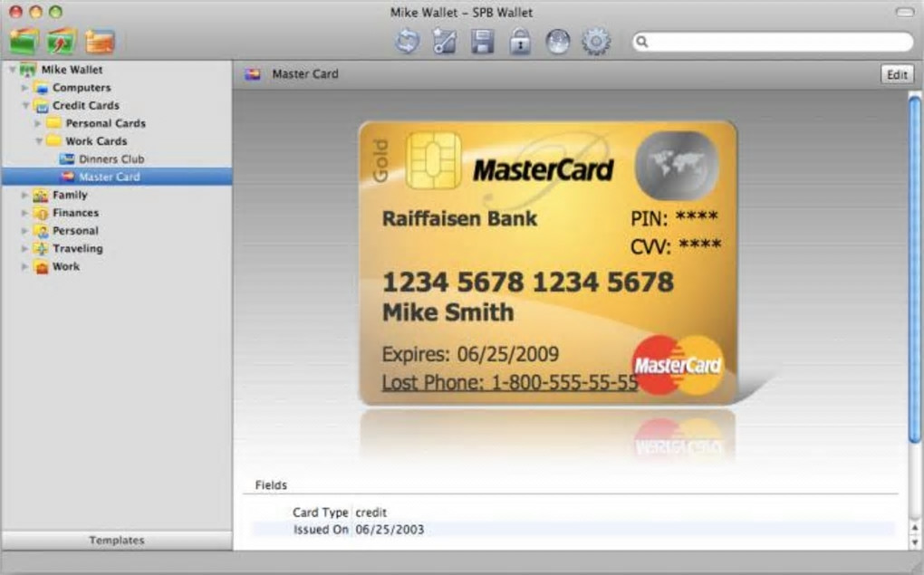
Task: Expand the Personal folder arrow
Action: point(24,230)
